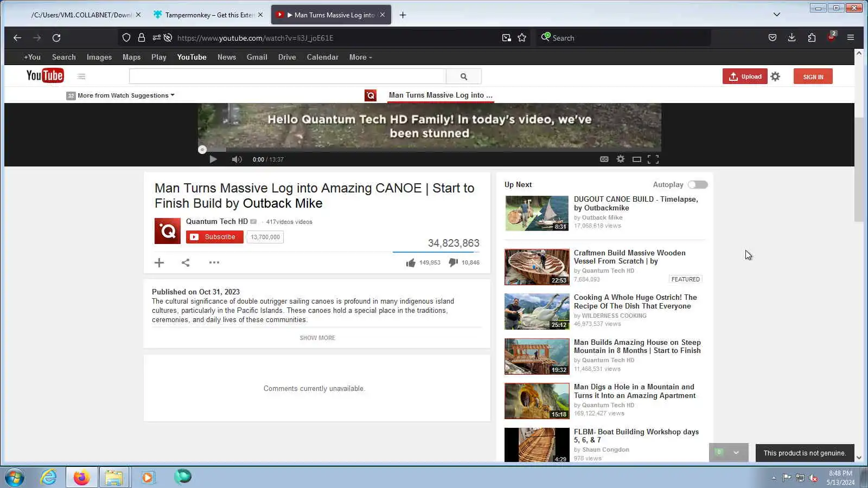This screenshot has width=868, height=488.
Task: Open the Firefox downloads panel
Action: point(792,38)
